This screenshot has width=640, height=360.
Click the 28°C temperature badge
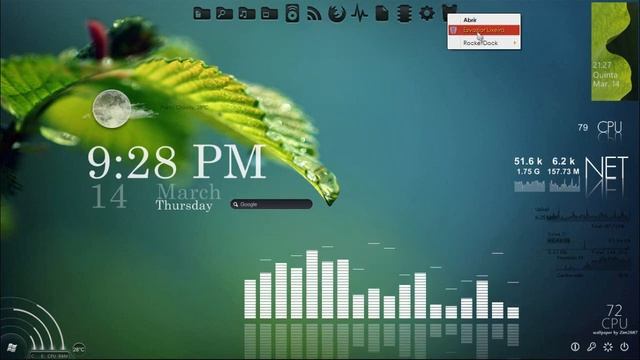pyautogui.click(x=79, y=349)
